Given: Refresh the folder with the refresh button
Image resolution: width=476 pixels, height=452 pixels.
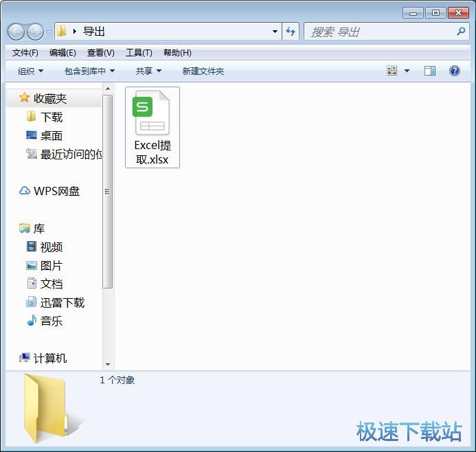Looking at the screenshot, I should click(x=291, y=32).
